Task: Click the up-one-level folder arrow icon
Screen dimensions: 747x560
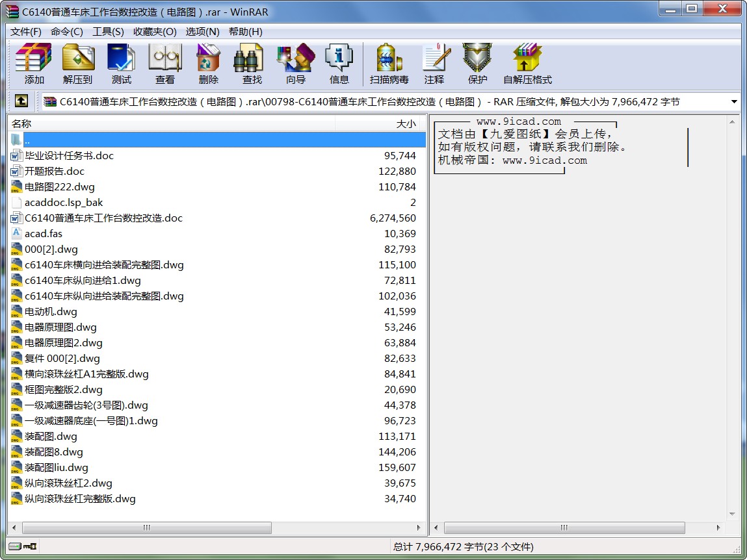Action: (21, 101)
